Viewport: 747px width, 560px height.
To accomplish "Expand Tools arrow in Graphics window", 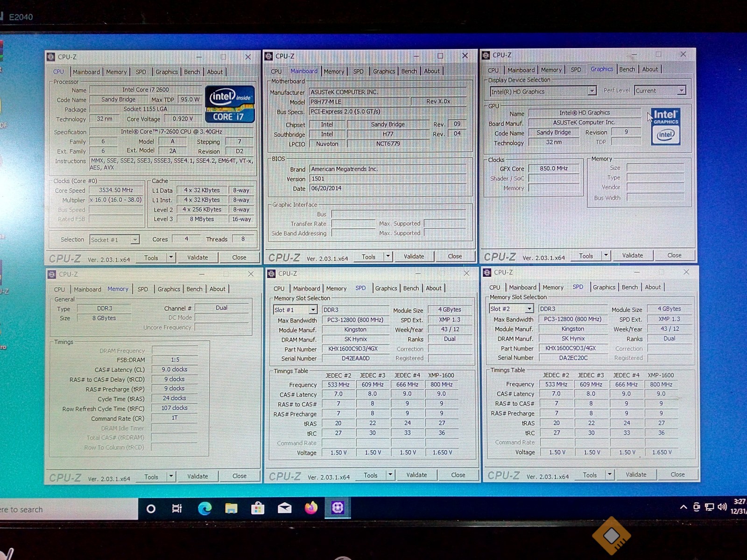I will coord(606,255).
